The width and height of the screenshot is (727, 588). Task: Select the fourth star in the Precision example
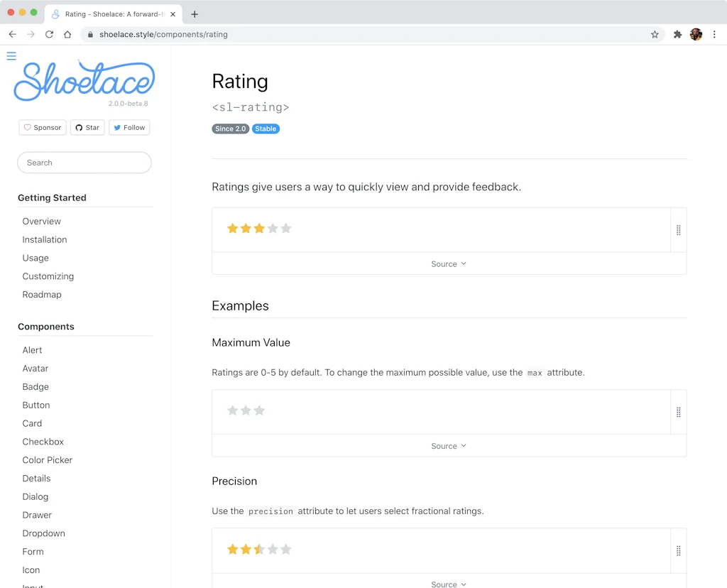click(x=273, y=550)
